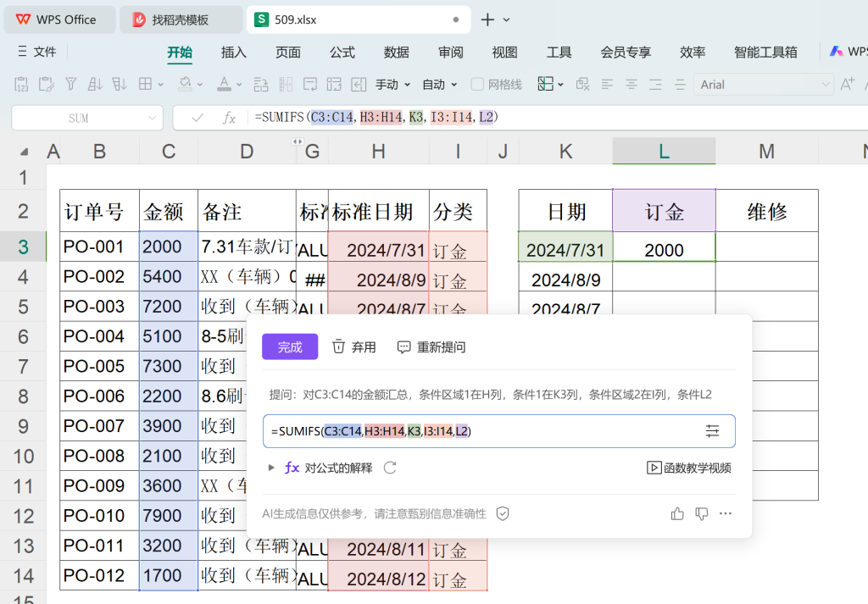
Task: Open the new tab dropdown arrow next to plus
Action: tap(506, 20)
